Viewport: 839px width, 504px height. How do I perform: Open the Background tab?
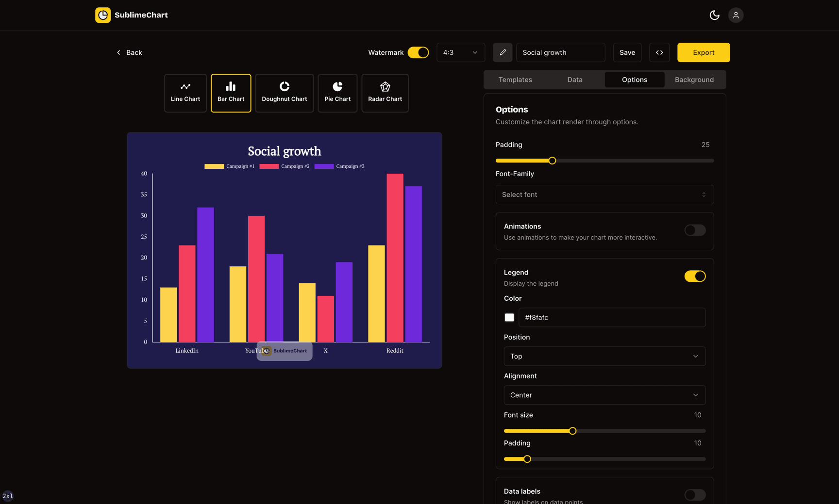[x=693, y=79]
